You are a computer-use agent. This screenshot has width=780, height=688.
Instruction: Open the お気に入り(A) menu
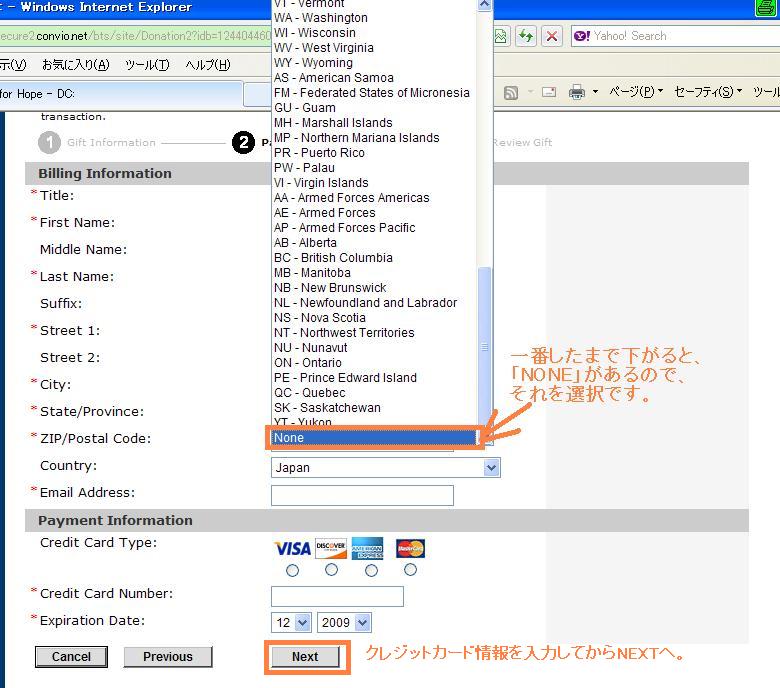76,65
